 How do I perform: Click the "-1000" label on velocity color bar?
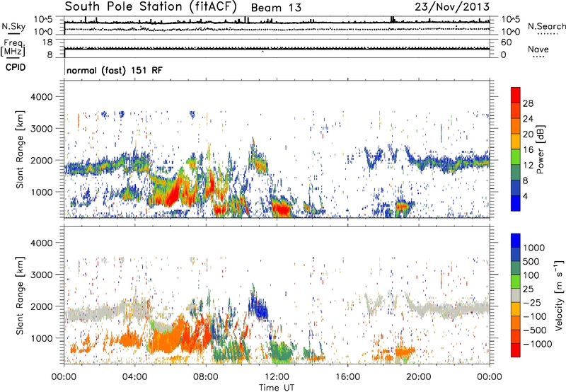tap(538, 344)
